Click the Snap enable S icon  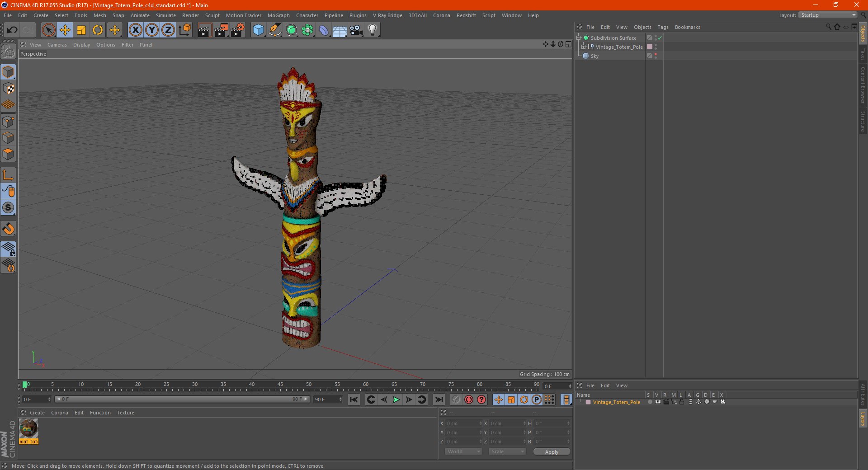click(8, 207)
